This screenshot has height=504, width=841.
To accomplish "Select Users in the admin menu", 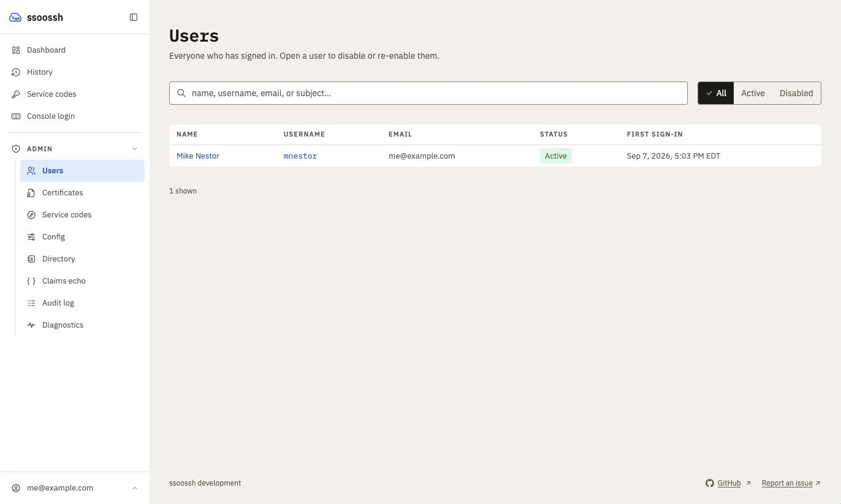I will click(82, 171).
